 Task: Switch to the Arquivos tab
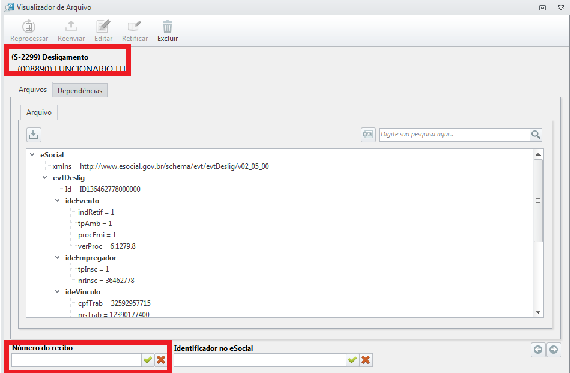pos(32,89)
